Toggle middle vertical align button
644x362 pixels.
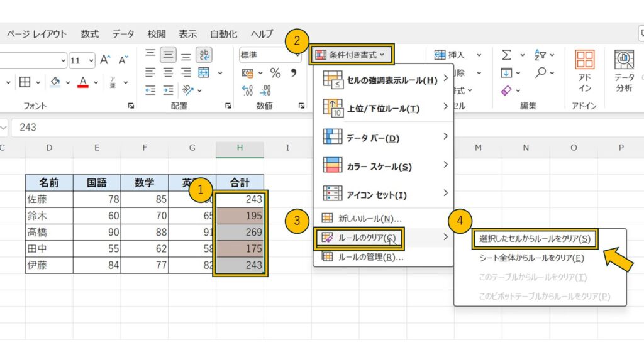pos(168,55)
